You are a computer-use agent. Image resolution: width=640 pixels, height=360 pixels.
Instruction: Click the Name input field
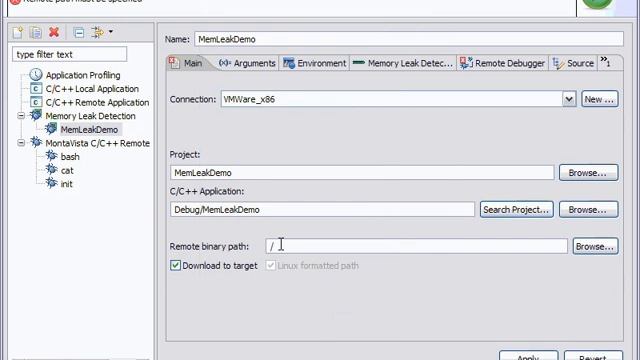(409, 39)
